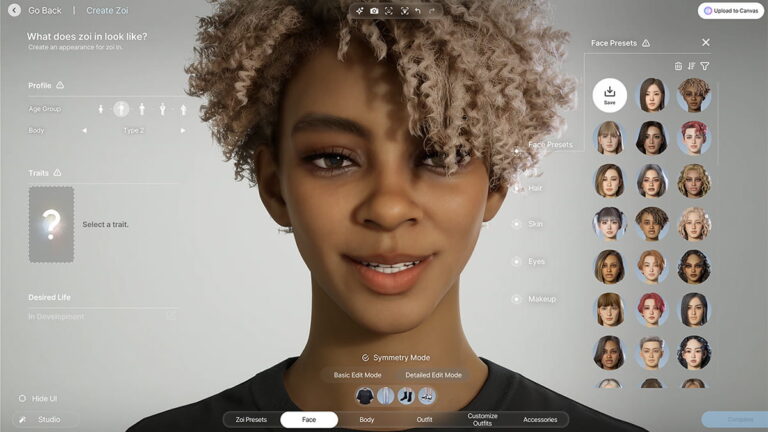768x432 pixels.
Task: Click the randomize sparkle icon in top toolbar
Action: point(360,11)
